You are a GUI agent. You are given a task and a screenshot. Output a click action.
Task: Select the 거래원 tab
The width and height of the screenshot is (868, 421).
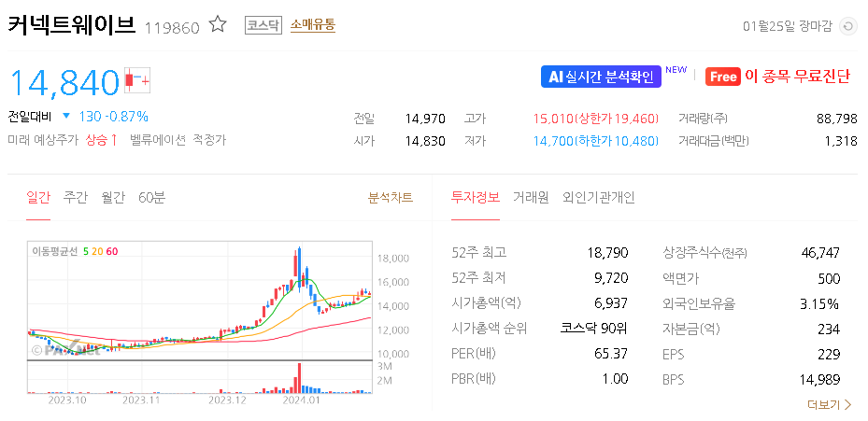coord(531,198)
